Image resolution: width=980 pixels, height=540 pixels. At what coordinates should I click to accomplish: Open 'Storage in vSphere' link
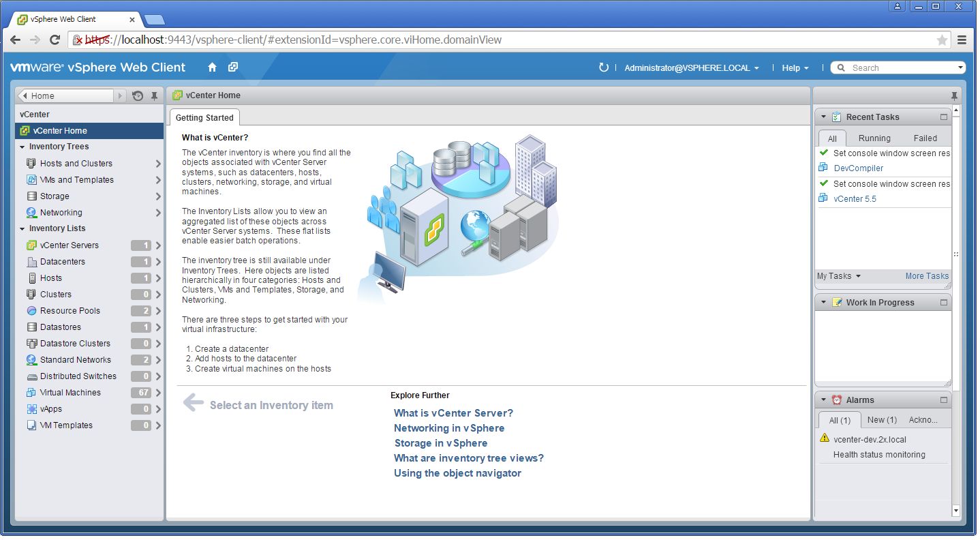point(440,443)
